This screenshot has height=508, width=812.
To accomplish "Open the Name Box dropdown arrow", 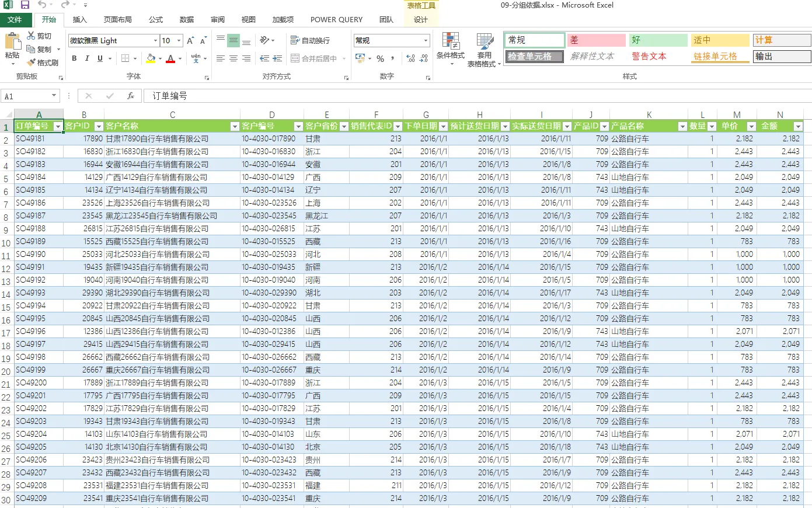I will [54, 96].
